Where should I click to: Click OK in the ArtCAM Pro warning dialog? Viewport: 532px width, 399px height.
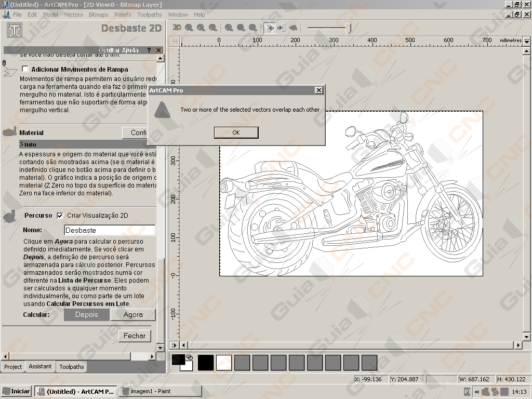[x=236, y=132]
